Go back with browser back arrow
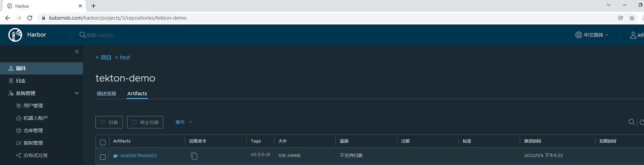Image resolution: width=644 pixels, height=165 pixels. pos(8,18)
